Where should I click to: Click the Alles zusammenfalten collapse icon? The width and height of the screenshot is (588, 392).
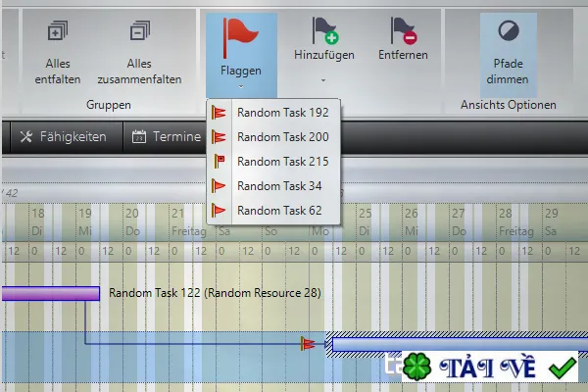139,30
